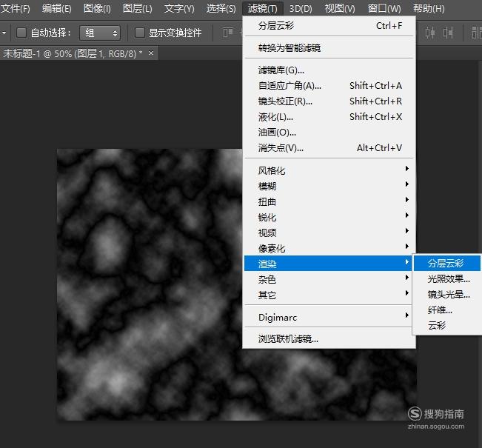Select 光照效果... in the submenu
Screen dimensions: 482x448
click(x=447, y=279)
